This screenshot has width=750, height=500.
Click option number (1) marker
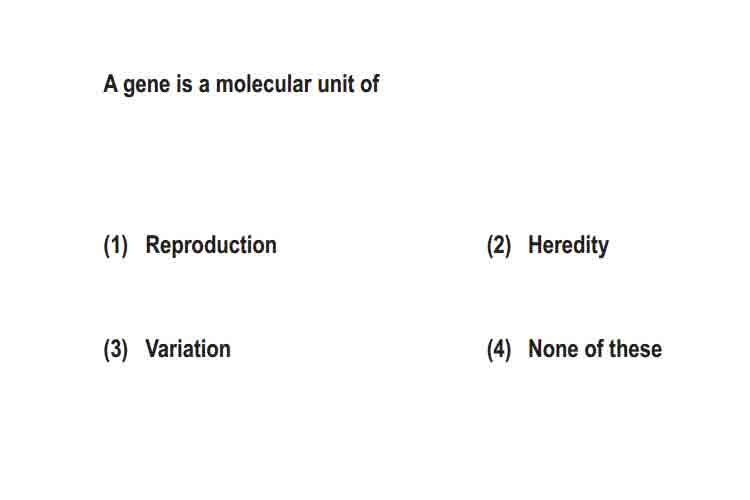click(116, 246)
